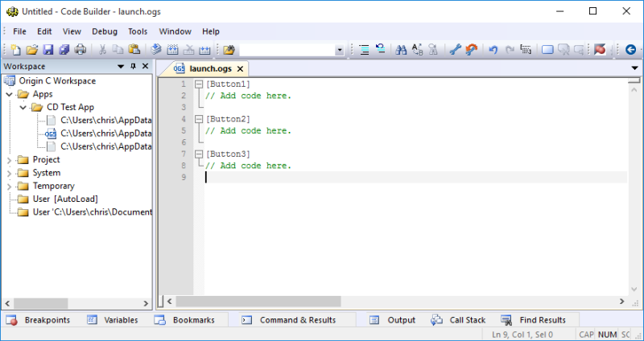
Task: Click the Find binoculars icon
Action: (402, 50)
